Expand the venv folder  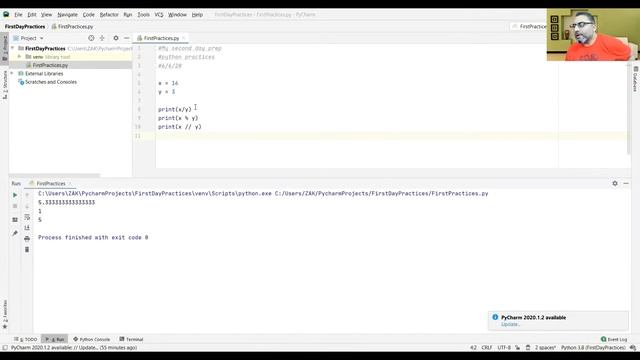pos(19,57)
